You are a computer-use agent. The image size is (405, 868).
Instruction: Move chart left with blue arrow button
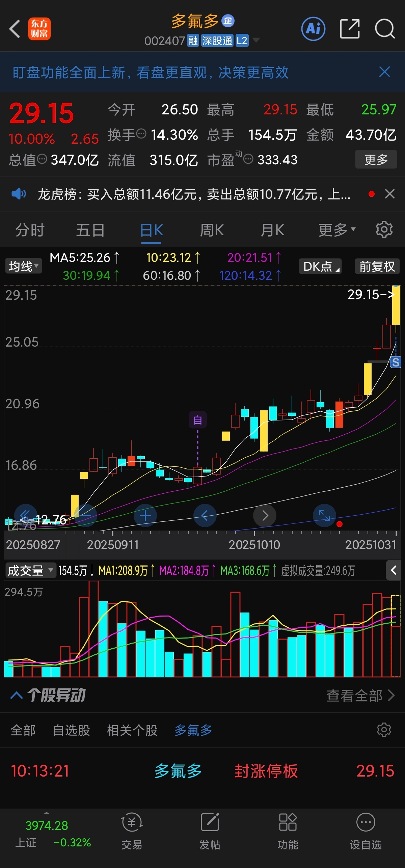coord(205,516)
